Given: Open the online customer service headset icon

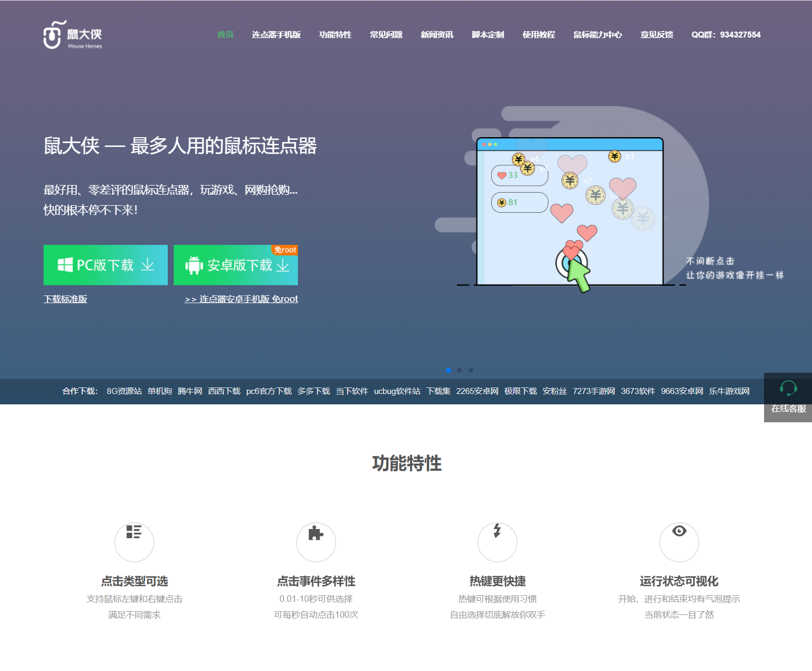Looking at the screenshot, I should [x=788, y=389].
